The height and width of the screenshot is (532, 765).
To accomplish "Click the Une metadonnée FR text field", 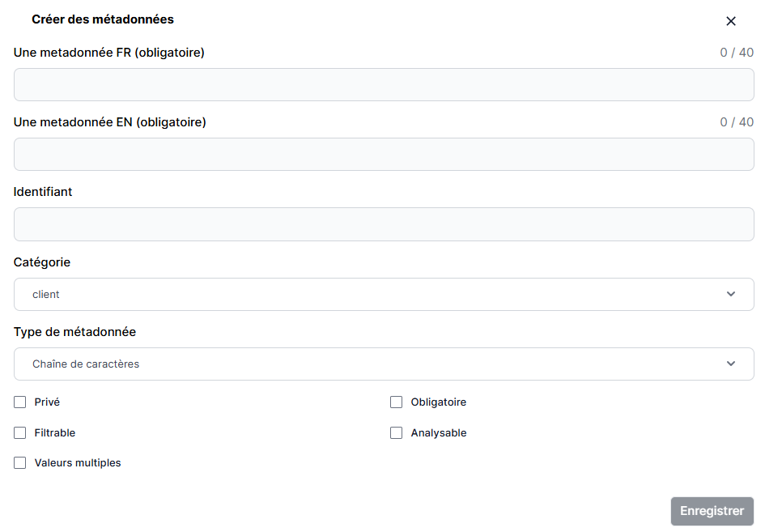I will point(384,85).
